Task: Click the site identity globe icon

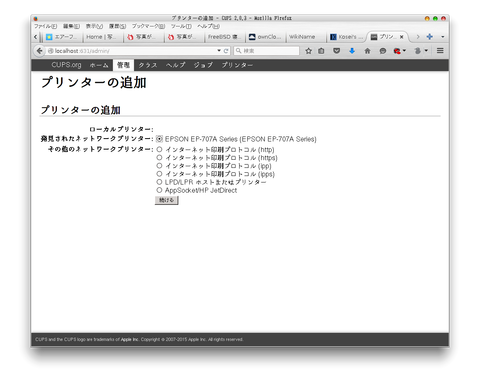Action: pos(51,51)
